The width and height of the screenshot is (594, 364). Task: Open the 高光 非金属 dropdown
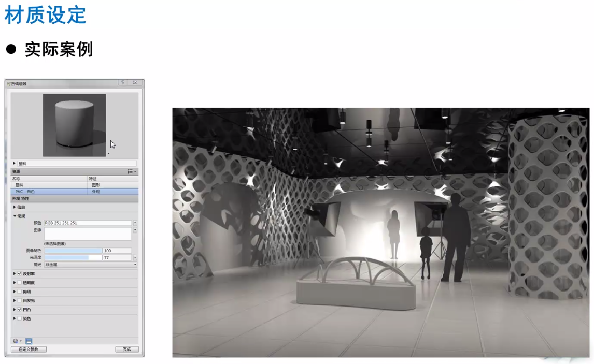(x=90, y=264)
